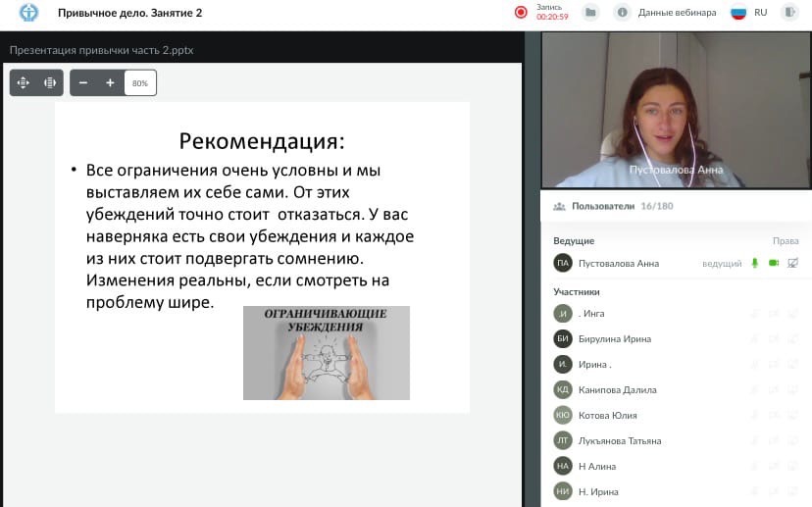The image size is (812, 507).
Task: Click the webinar title Привычное дело. Занятие 2
Action: pos(130,13)
